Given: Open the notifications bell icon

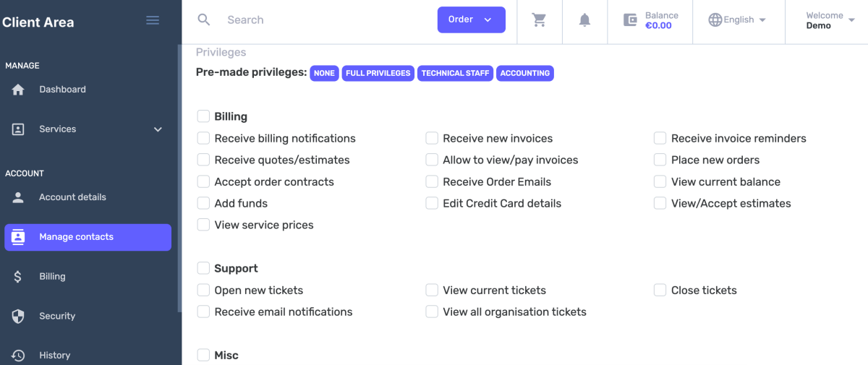Looking at the screenshot, I should click(584, 20).
